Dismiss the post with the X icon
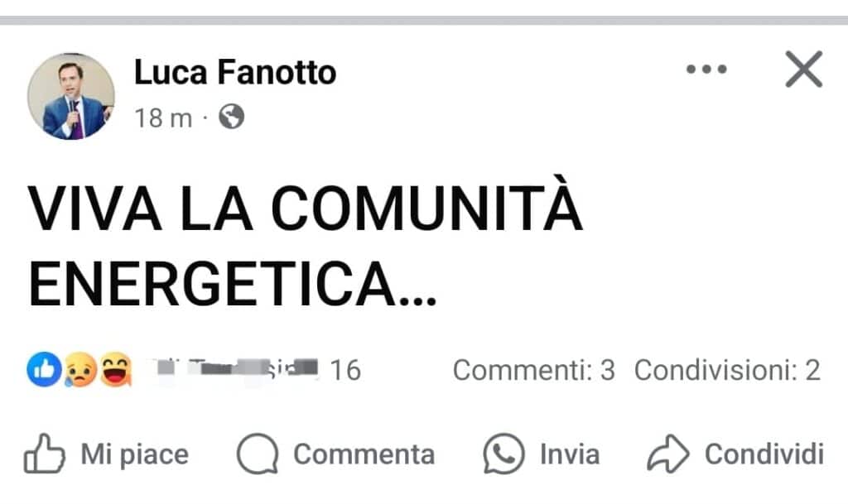The height and width of the screenshot is (504, 848). 803,70
